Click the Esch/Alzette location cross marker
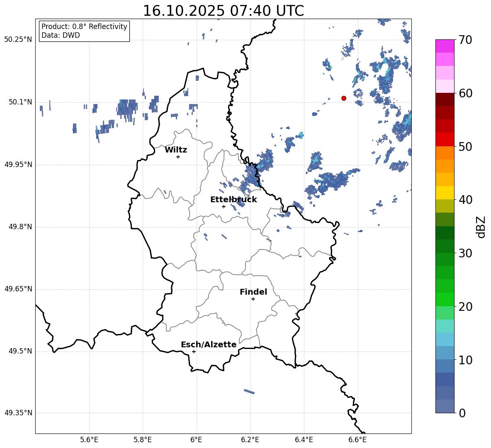Screen dimensions: 491x448 point(194,351)
